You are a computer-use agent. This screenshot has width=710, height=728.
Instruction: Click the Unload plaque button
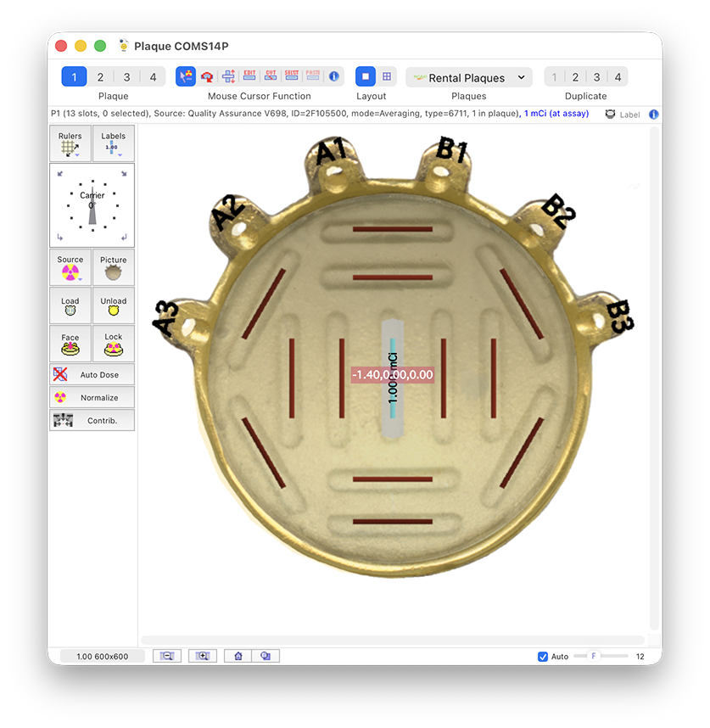pos(113,306)
